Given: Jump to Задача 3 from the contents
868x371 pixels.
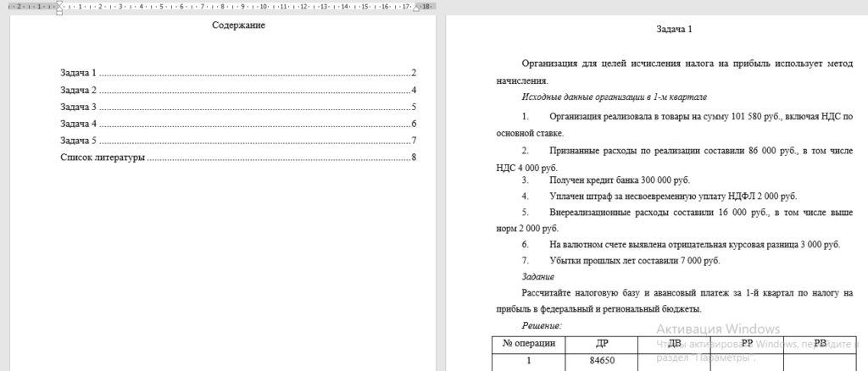Looking at the screenshot, I should [238, 107].
